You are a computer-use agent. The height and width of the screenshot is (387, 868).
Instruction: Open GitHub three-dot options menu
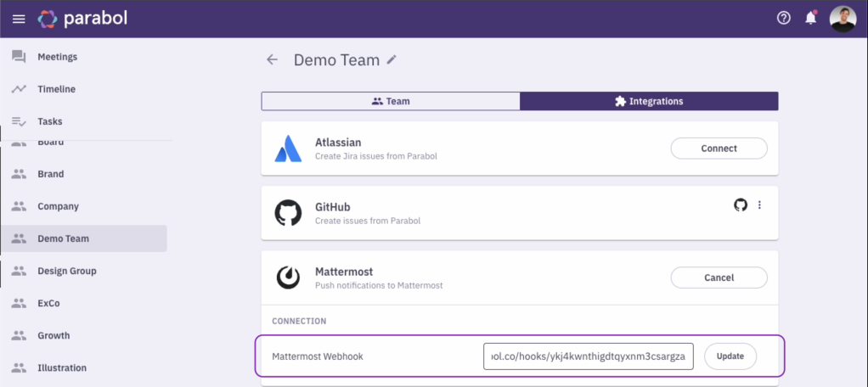759,205
